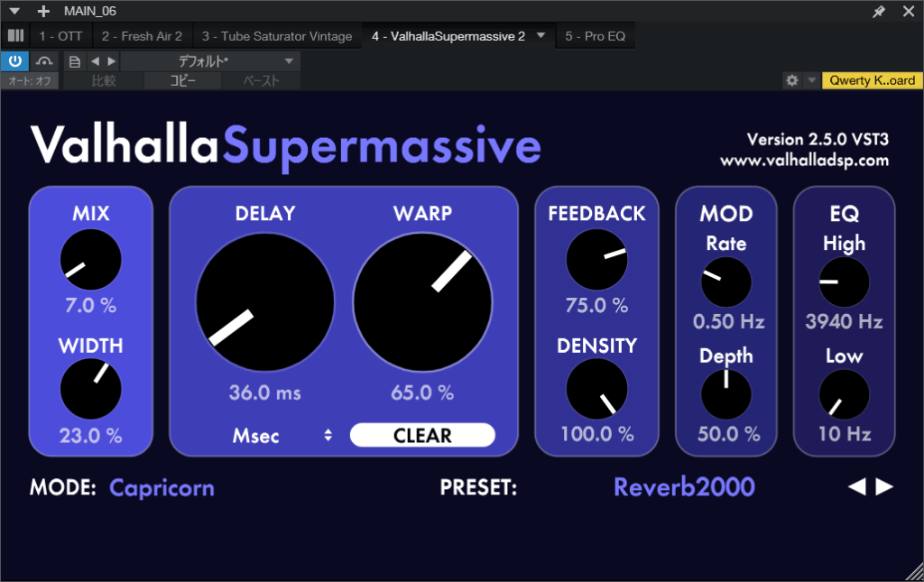Open the Msec delay unit selector
The image size is (924, 582).
pyautogui.click(x=282, y=436)
